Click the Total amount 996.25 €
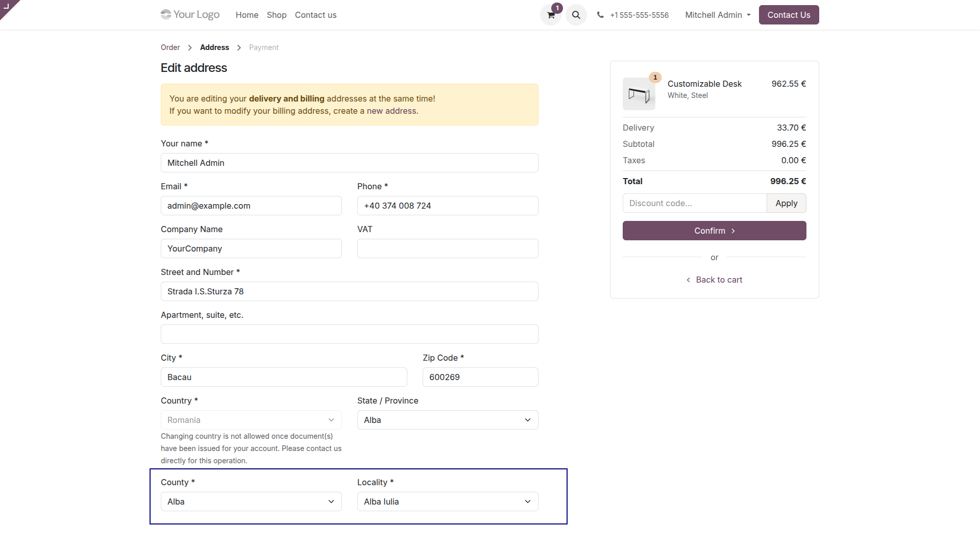This screenshot has width=980, height=551. coord(788,181)
